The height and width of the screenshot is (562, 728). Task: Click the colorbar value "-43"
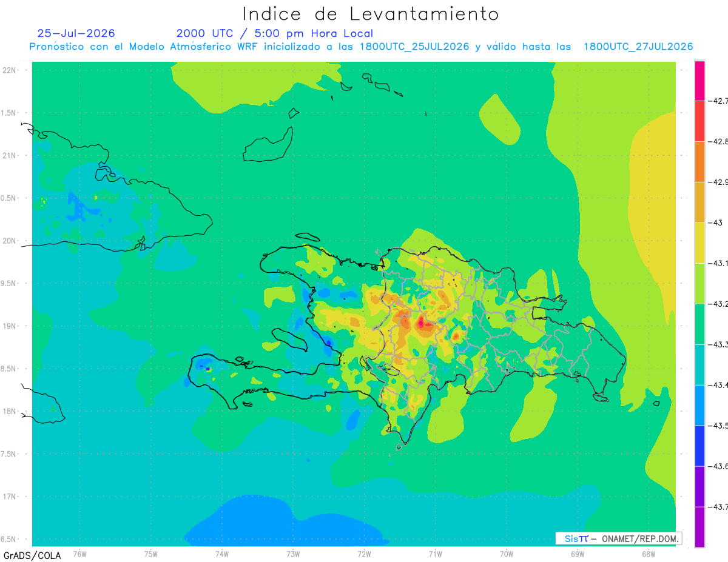click(x=715, y=222)
